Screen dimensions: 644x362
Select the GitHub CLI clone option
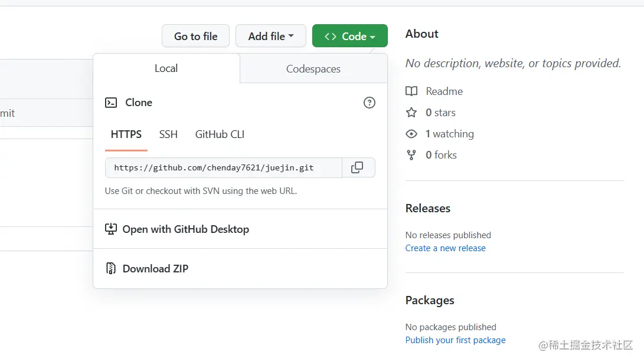click(220, 134)
